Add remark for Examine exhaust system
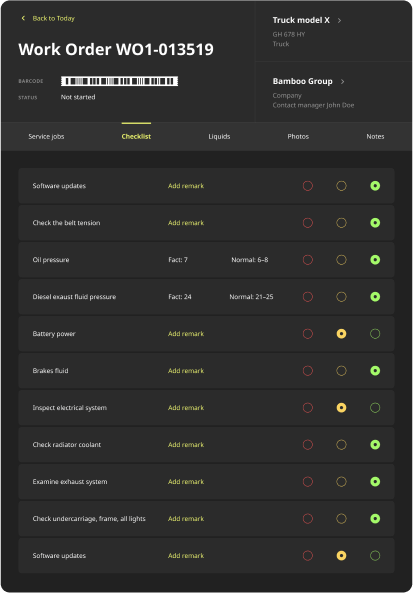 click(186, 482)
